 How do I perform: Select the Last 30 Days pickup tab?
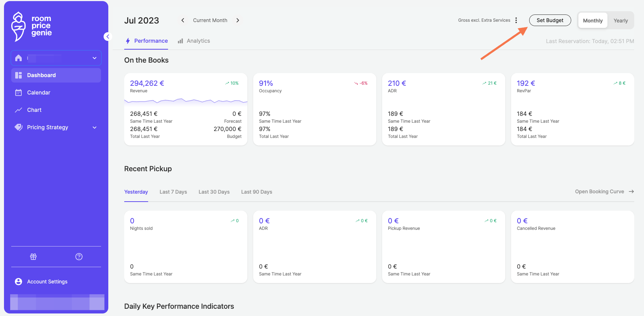(214, 192)
